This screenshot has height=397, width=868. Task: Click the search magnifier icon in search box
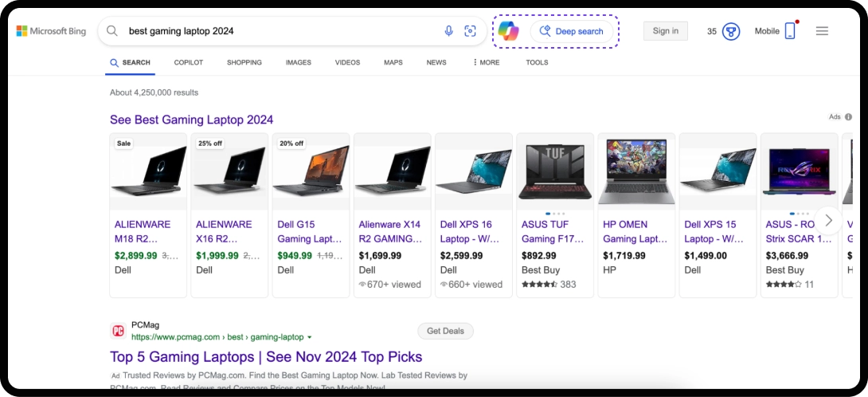pos(111,31)
